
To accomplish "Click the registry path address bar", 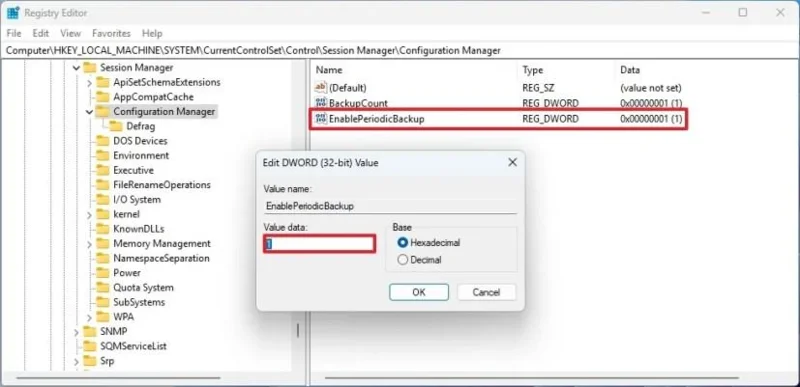I will tap(400, 50).
